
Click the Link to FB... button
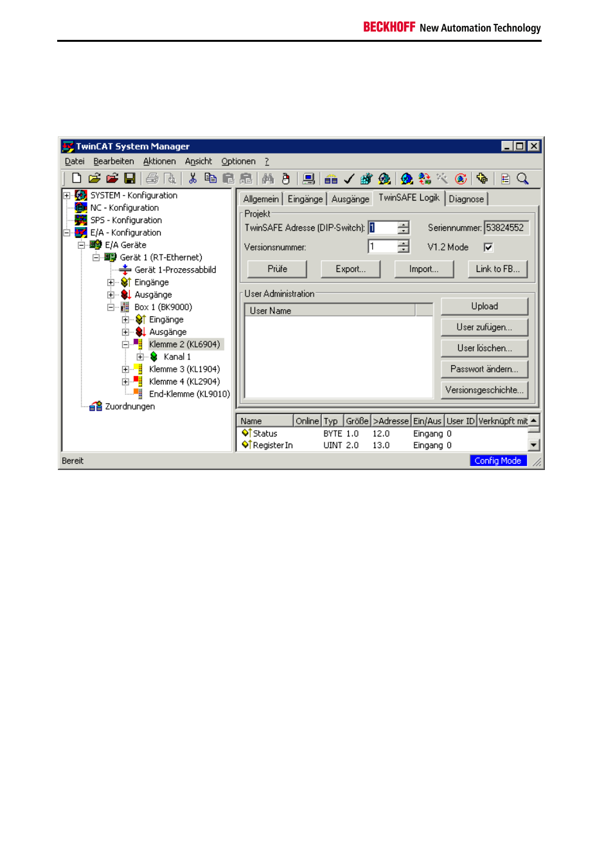click(498, 269)
